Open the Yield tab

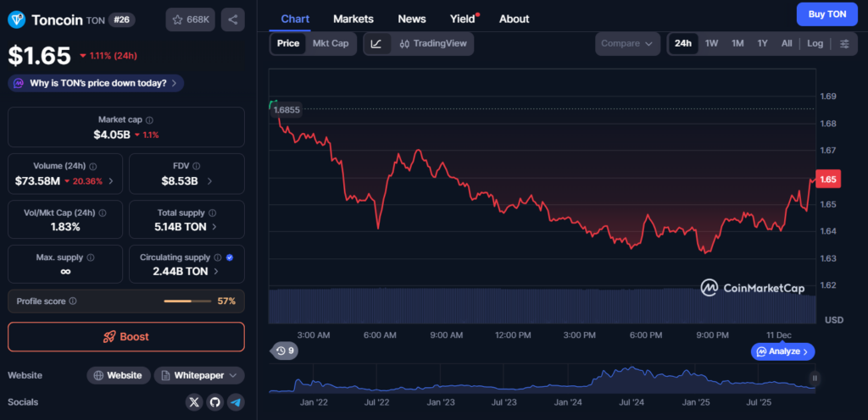tap(463, 19)
